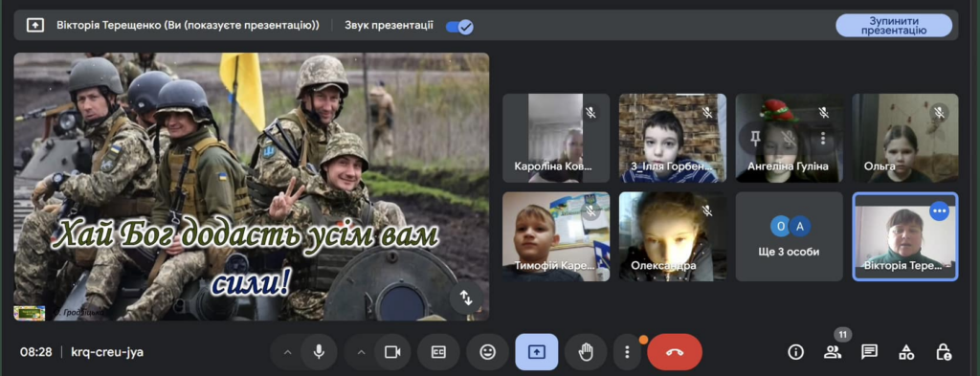The width and height of the screenshot is (980, 376).
Task: Select Кароліна Ков... video tile
Action: [x=556, y=138]
